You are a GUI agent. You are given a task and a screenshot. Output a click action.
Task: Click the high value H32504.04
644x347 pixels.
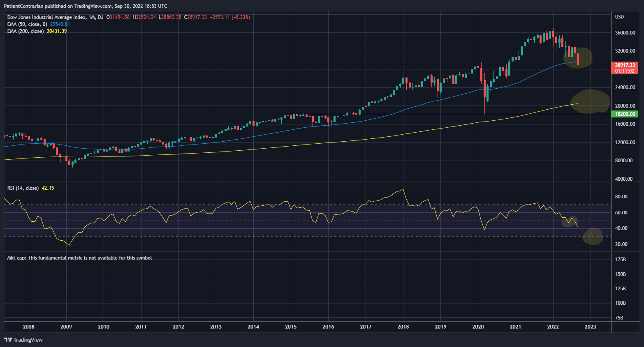144,17
